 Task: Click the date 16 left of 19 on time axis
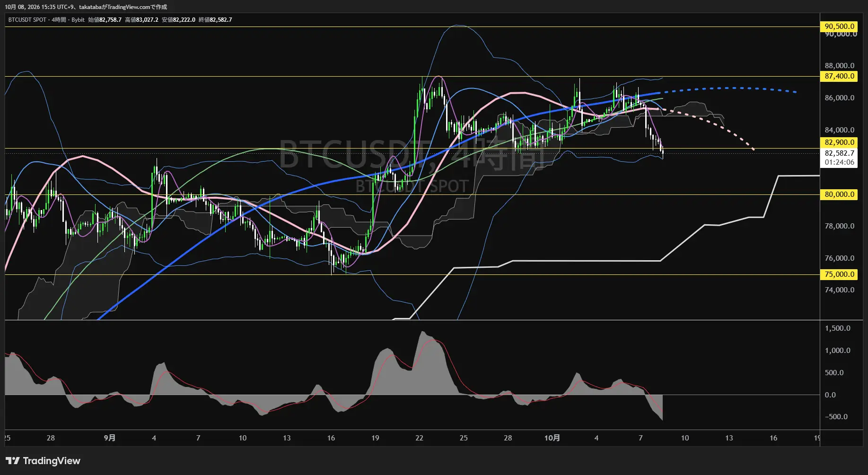[331, 438]
